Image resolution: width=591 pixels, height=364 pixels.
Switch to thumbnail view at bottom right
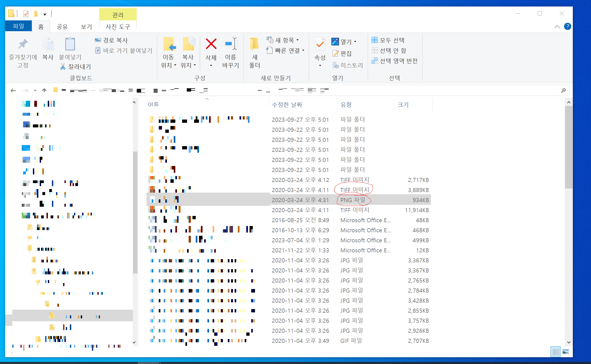(566, 351)
